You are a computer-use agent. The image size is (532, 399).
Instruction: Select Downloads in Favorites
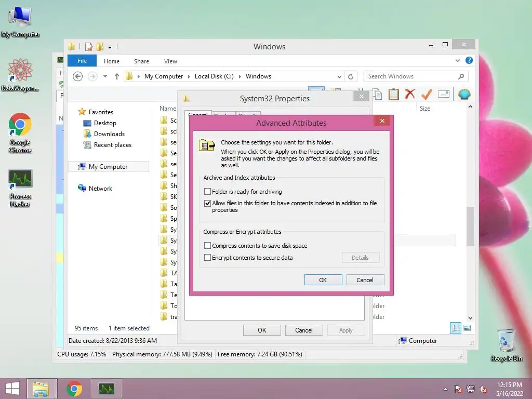(109, 134)
